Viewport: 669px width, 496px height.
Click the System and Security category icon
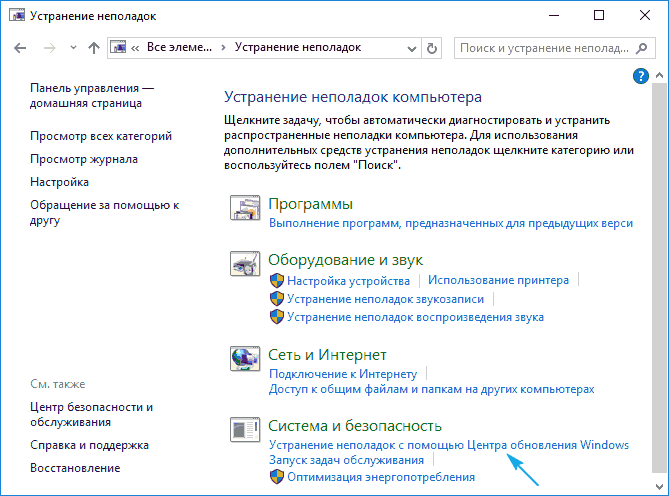tap(245, 430)
